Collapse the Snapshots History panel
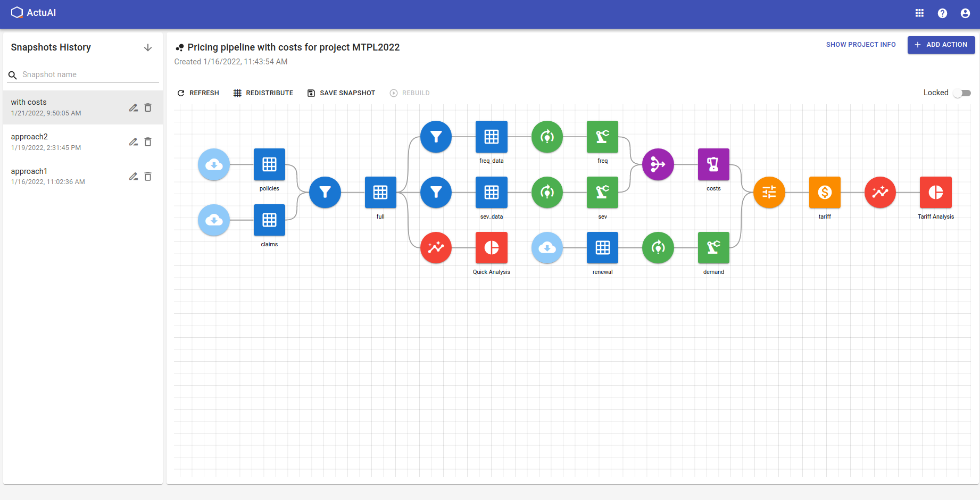 (x=147, y=47)
